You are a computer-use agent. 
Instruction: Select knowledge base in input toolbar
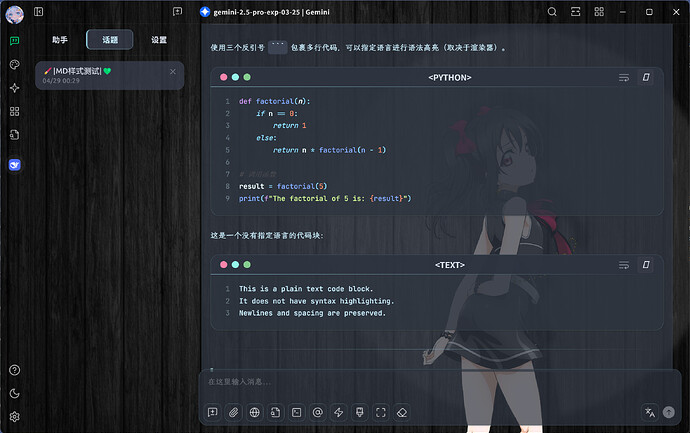coord(275,412)
